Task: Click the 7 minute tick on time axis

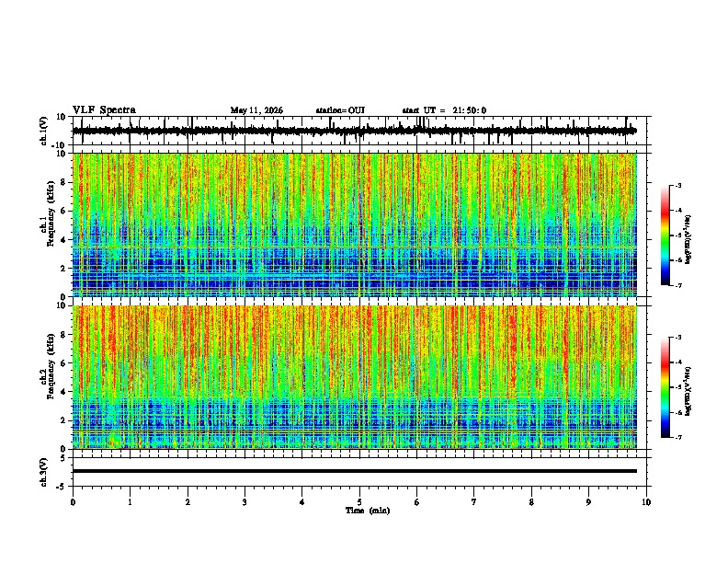Action: 474,502
